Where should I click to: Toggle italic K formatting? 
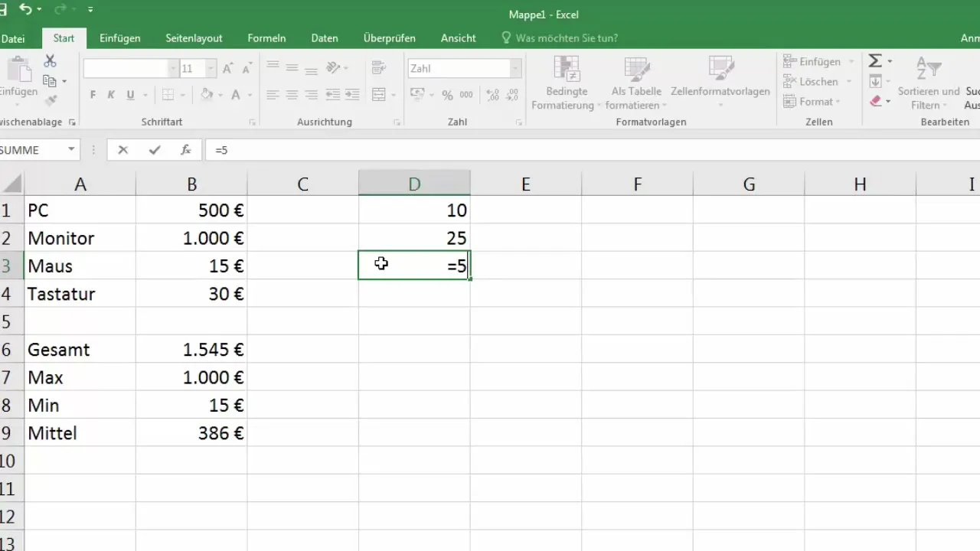[111, 95]
